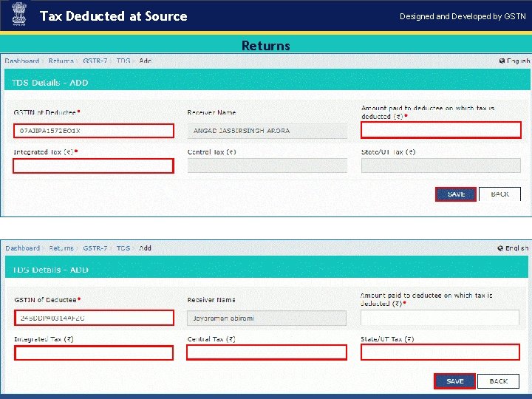Click Receiver Name field showing ANGAD JASBIRSINGH ARORA

267,131
